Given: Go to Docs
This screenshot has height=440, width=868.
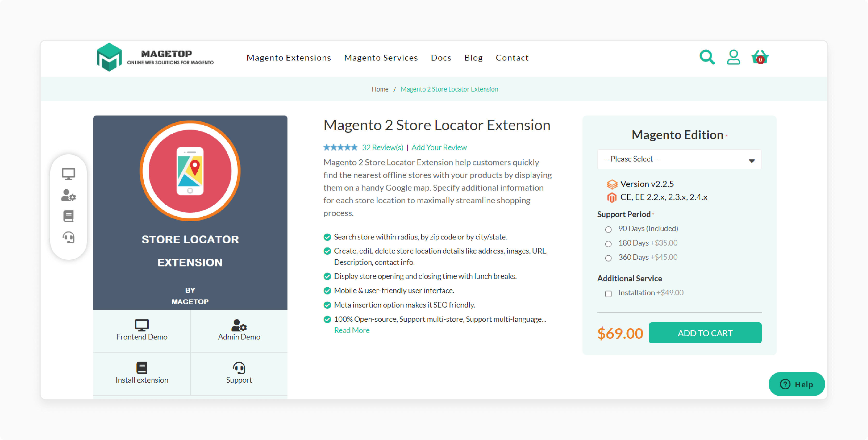Looking at the screenshot, I should pyautogui.click(x=441, y=58).
